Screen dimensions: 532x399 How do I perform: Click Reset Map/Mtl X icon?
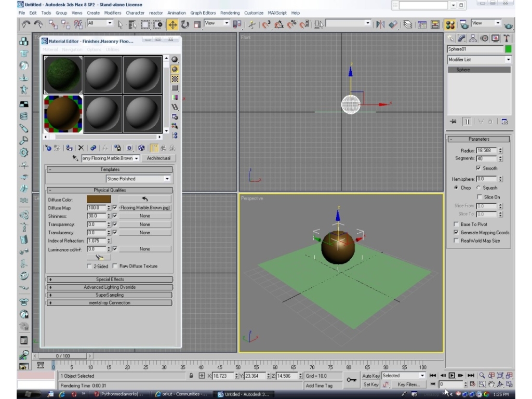click(81, 148)
